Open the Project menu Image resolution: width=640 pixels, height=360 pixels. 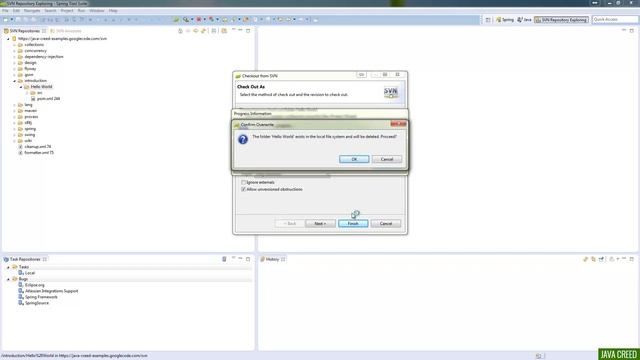coord(67,11)
